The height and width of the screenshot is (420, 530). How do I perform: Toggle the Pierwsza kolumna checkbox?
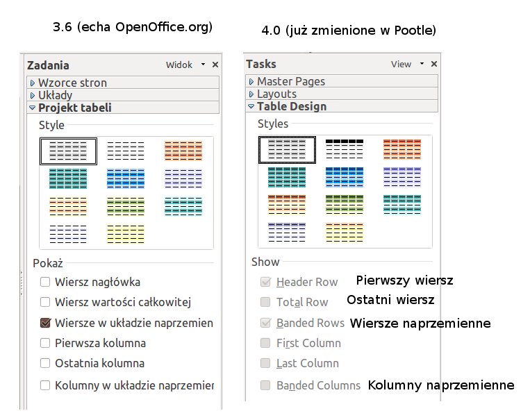point(46,343)
